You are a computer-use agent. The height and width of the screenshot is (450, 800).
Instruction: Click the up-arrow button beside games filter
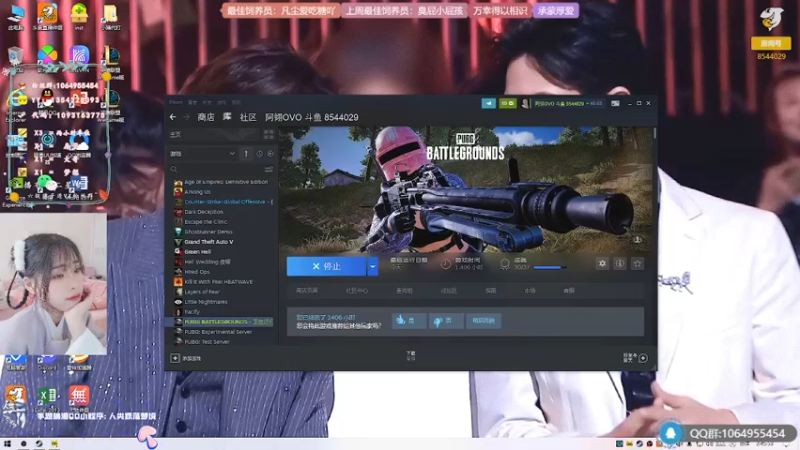pos(246,154)
